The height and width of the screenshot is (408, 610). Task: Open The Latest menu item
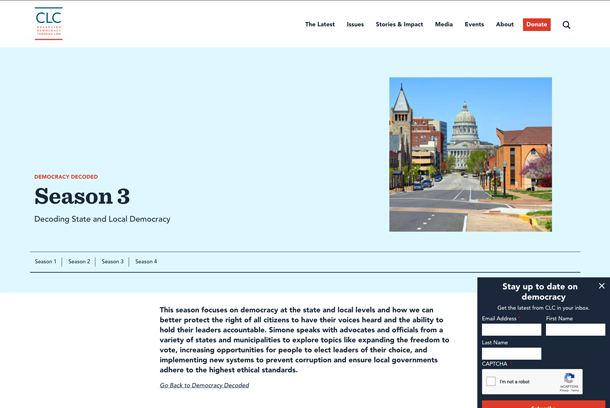[320, 24]
